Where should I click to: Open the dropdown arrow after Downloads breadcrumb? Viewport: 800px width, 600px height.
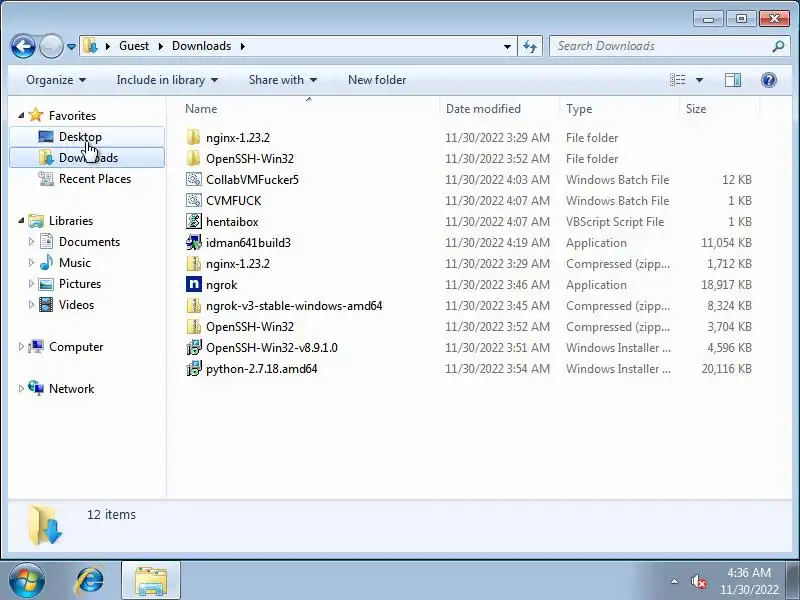pyautogui.click(x=243, y=46)
